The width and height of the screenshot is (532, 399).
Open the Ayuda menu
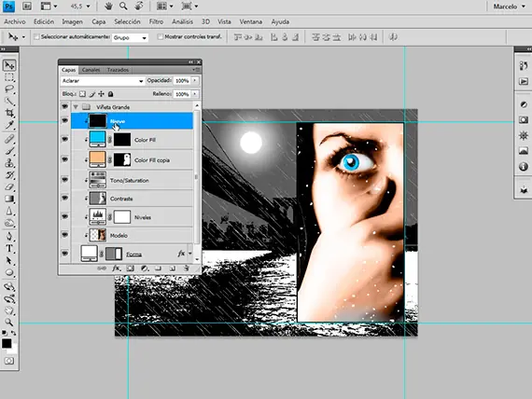pyautogui.click(x=280, y=21)
